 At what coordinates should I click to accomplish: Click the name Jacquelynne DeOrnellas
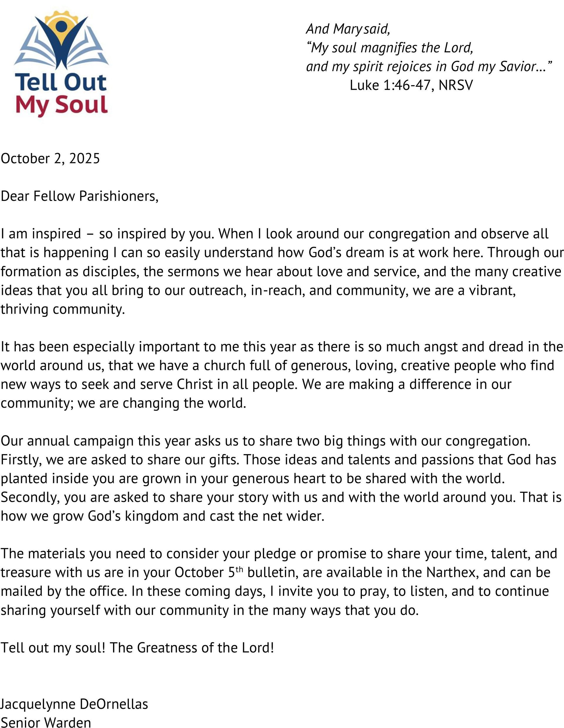click(75, 704)
